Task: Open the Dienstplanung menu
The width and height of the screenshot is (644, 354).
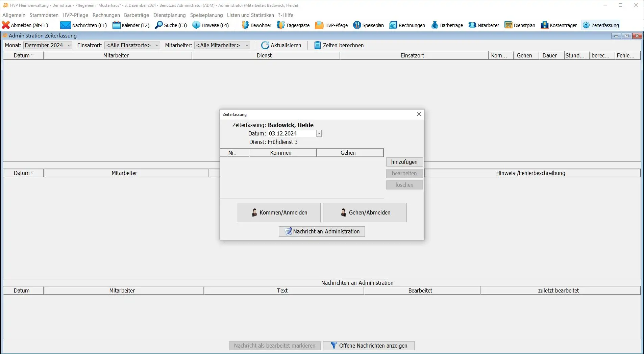Action: click(169, 15)
